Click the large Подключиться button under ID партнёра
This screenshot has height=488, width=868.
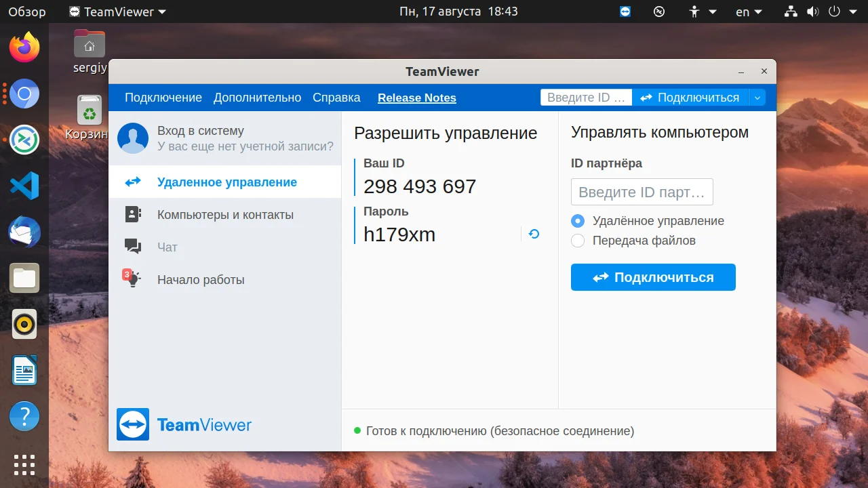click(653, 277)
